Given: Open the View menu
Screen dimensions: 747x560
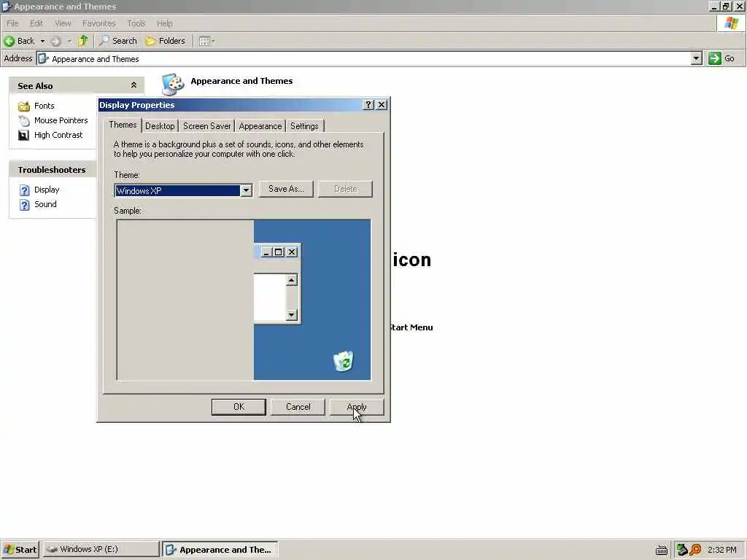Looking at the screenshot, I should [x=63, y=23].
